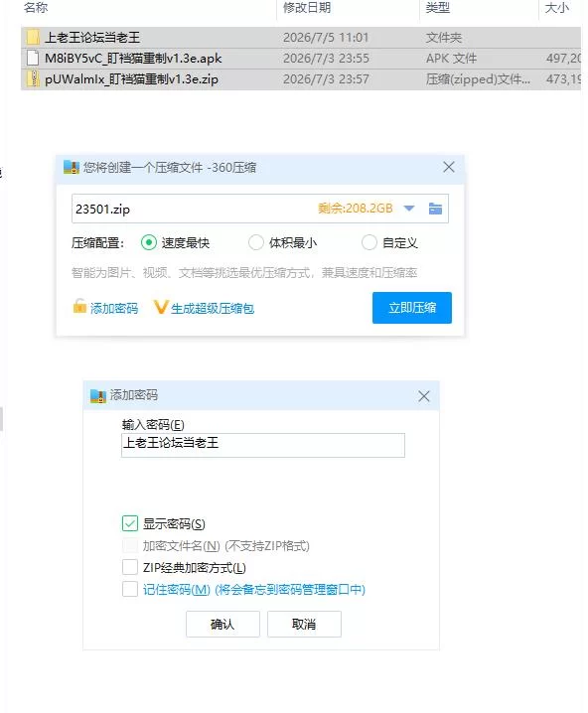This screenshot has width=588, height=713.
Task: Click the orange V super-compress icon
Action: [x=161, y=308]
